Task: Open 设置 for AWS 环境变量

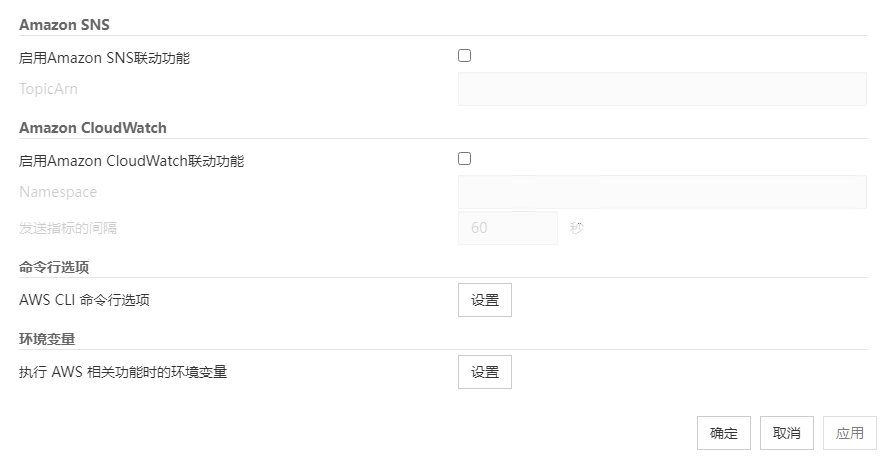Action: point(485,372)
